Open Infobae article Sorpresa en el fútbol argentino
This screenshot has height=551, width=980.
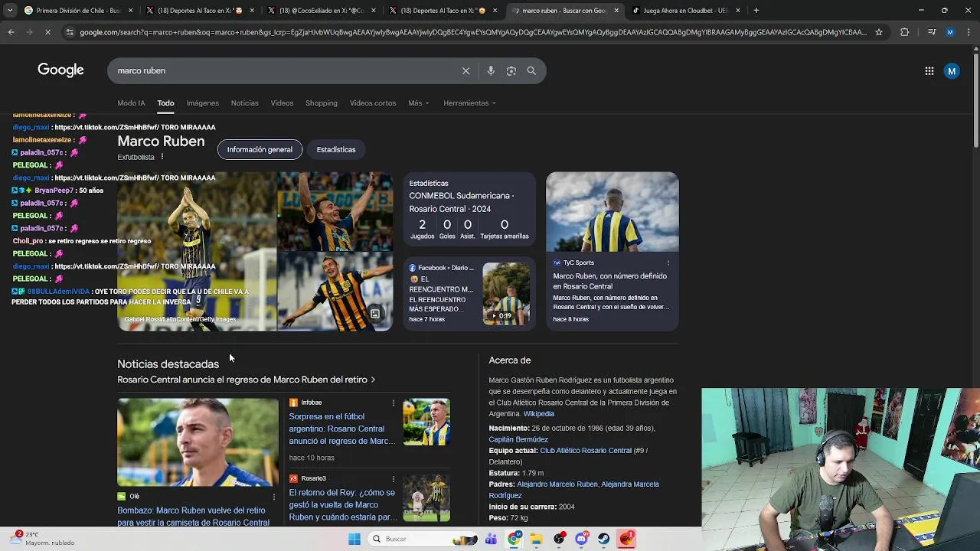tap(341, 429)
